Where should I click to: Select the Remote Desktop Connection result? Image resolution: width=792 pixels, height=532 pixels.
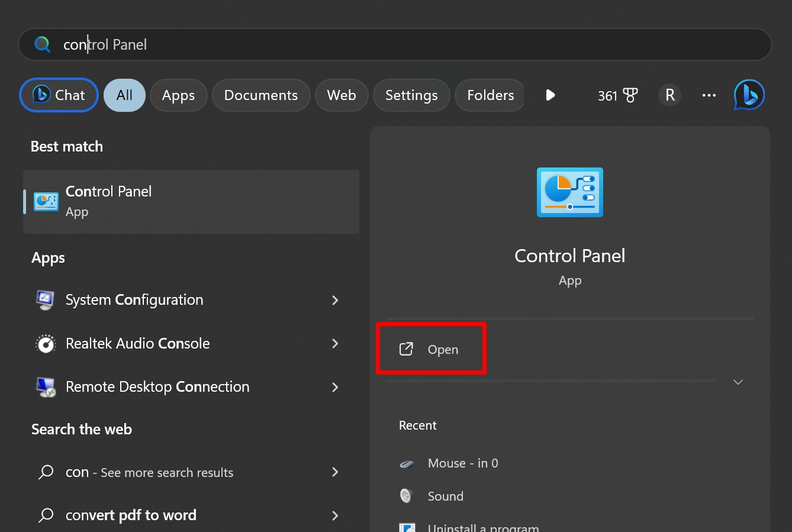(191, 387)
